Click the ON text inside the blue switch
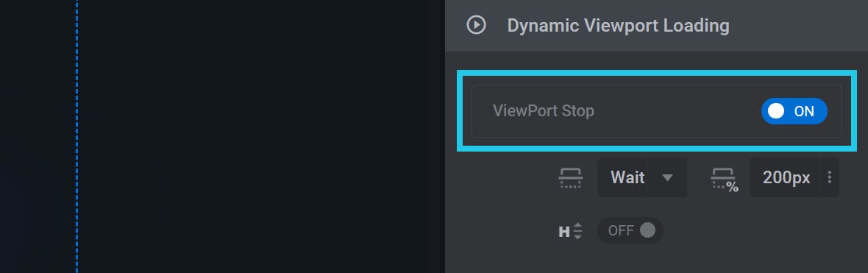 pos(804,111)
